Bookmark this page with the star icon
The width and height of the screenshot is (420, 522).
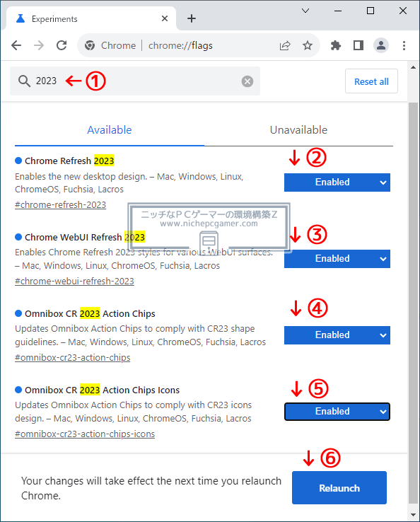pos(308,45)
